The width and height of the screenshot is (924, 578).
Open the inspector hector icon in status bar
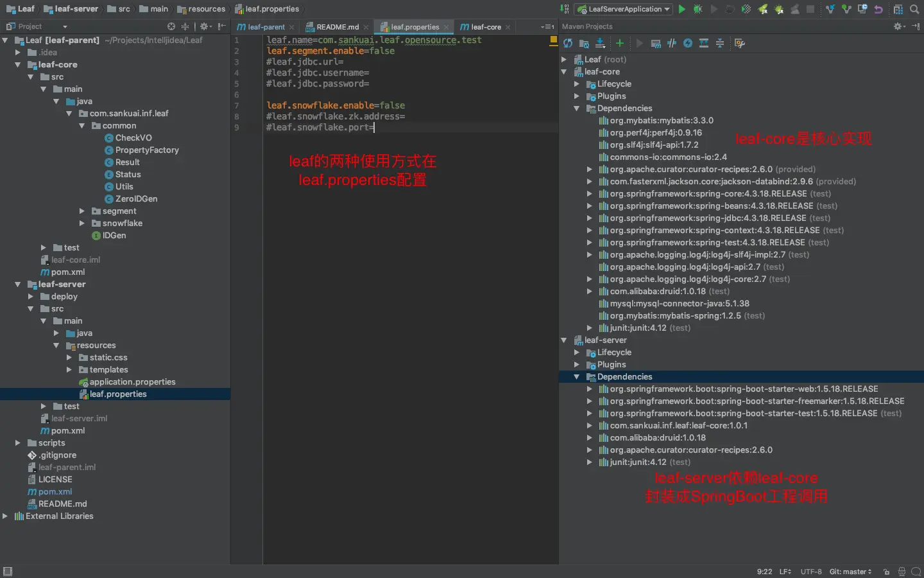click(902, 572)
